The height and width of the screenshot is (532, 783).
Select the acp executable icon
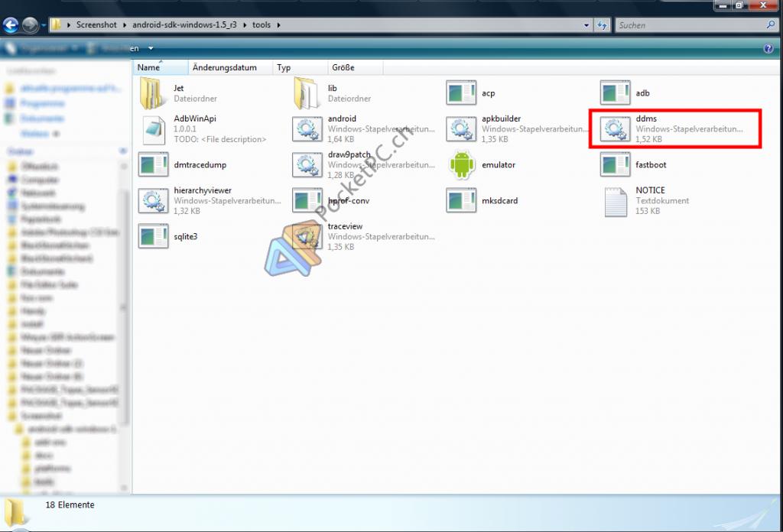pos(461,93)
